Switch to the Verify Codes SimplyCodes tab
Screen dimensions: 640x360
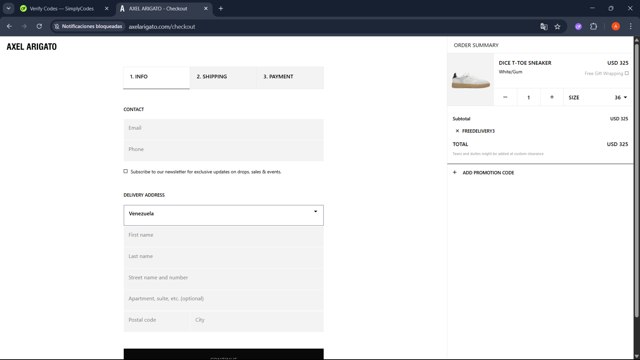tap(61, 9)
